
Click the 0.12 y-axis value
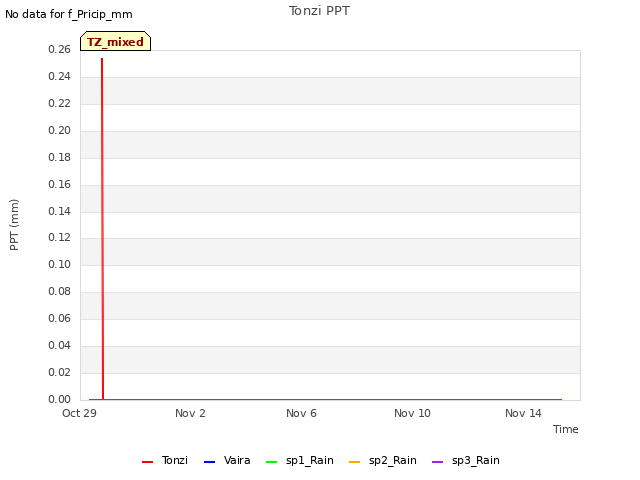click(x=59, y=237)
